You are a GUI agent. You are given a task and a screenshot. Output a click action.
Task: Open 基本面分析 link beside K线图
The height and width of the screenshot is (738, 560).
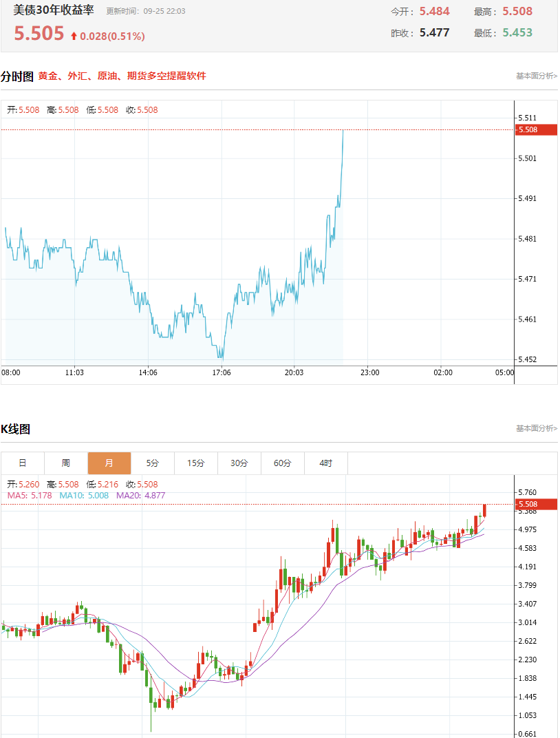pos(537,428)
